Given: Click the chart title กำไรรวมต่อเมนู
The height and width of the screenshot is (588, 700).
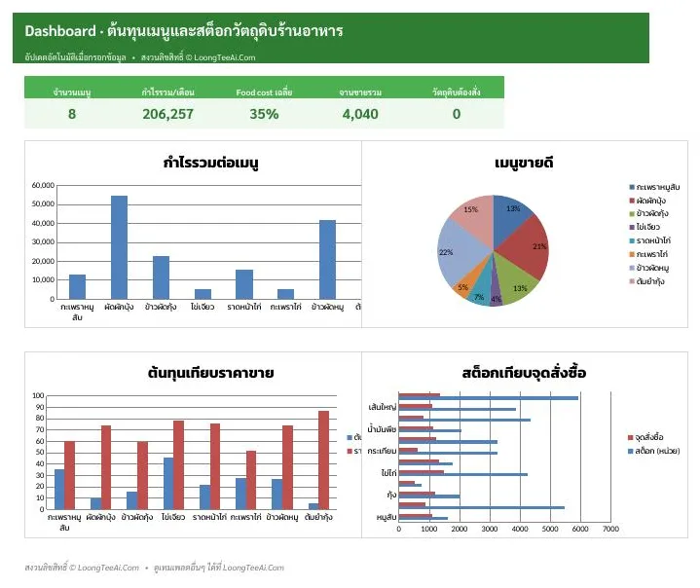Looking at the screenshot, I should coord(210,163).
